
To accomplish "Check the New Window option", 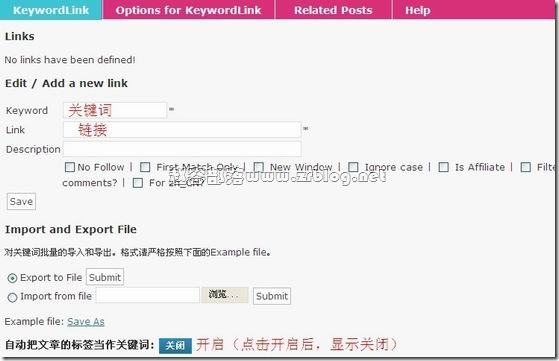I will point(258,167).
